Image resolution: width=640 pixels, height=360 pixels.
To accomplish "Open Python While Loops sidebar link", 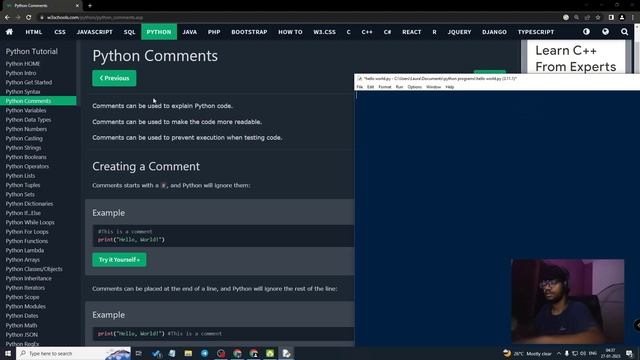I will 30,222.
